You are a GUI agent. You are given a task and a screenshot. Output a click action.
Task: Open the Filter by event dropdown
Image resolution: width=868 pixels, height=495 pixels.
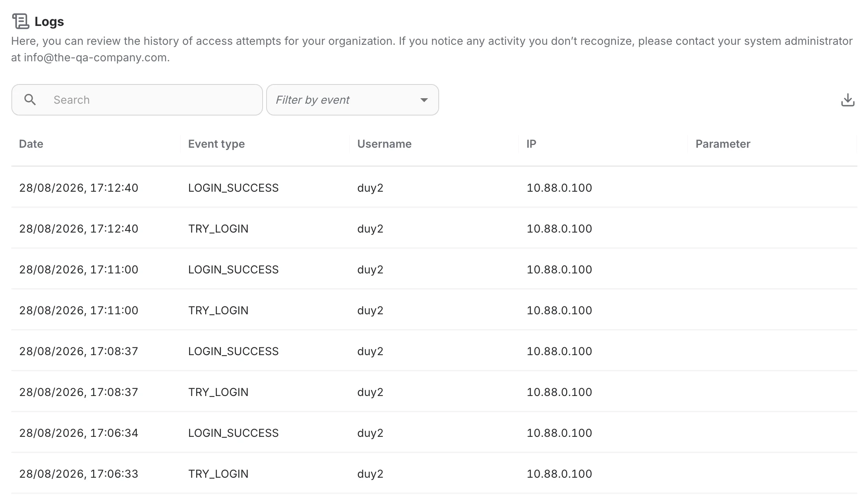(x=353, y=100)
